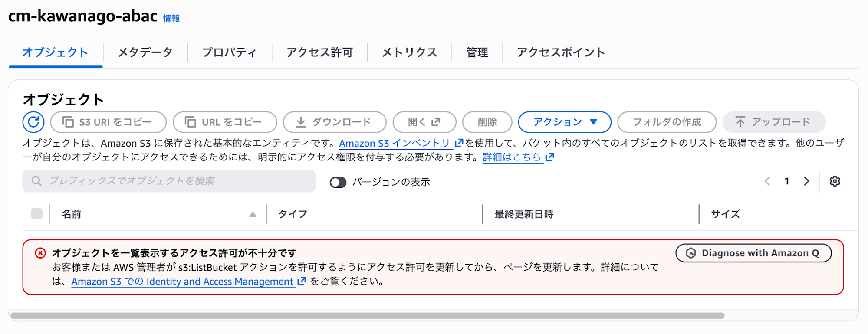Switch to the プロパティ tab
This screenshot has height=334, width=868.
coord(230,52)
